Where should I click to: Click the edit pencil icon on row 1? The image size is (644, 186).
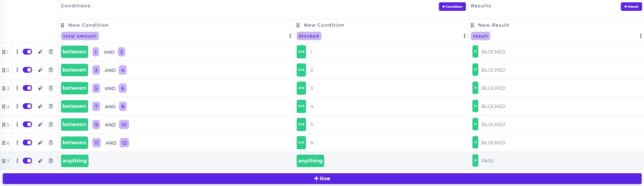point(40,52)
